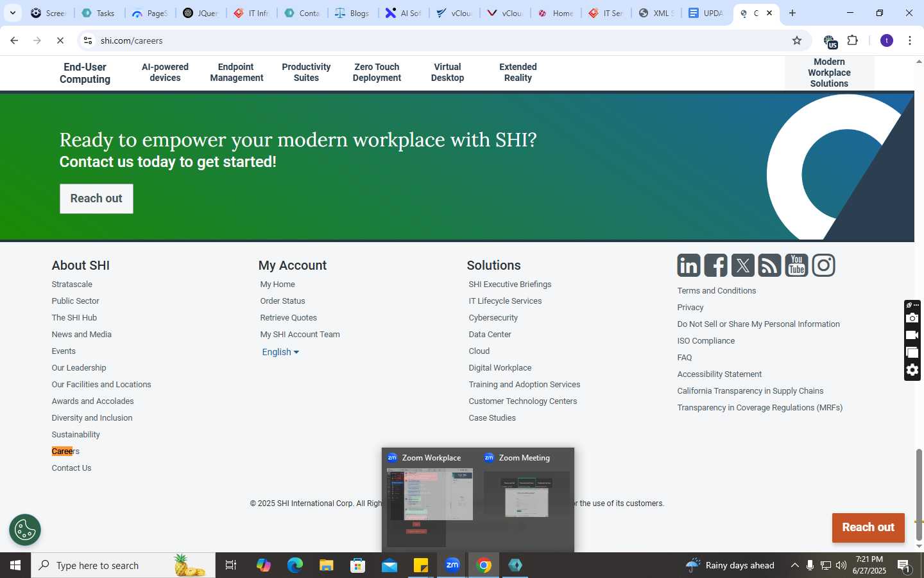Click the video record icon in side widget
The width and height of the screenshot is (924, 578).
tap(912, 335)
